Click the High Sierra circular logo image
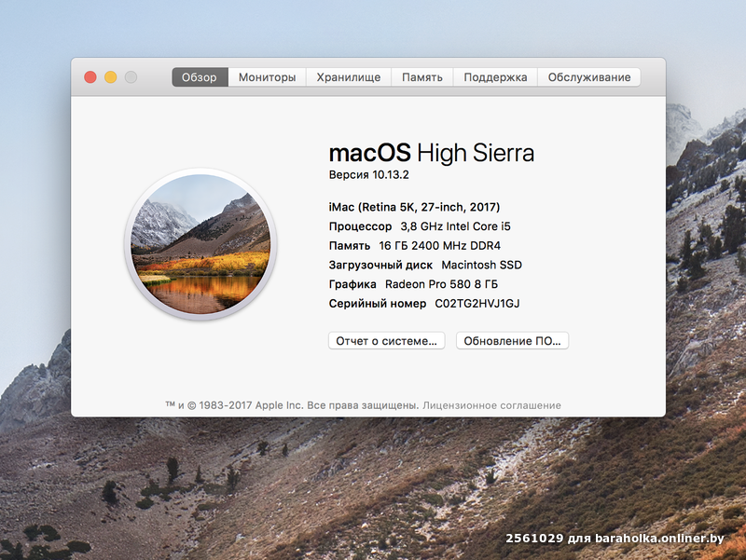The height and width of the screenshot is (560, 746). point(200,244)
